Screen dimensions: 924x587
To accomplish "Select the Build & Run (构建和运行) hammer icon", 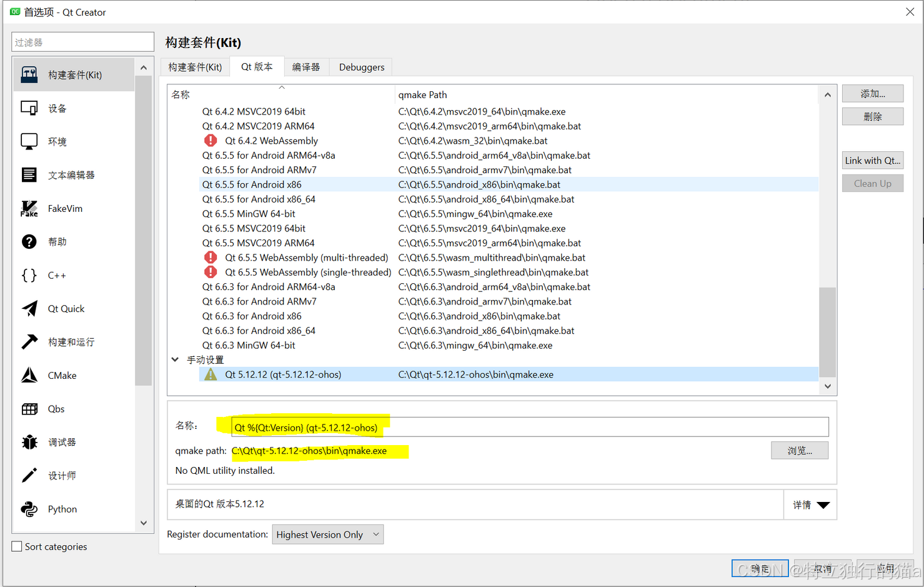I will tap(29, 342).
